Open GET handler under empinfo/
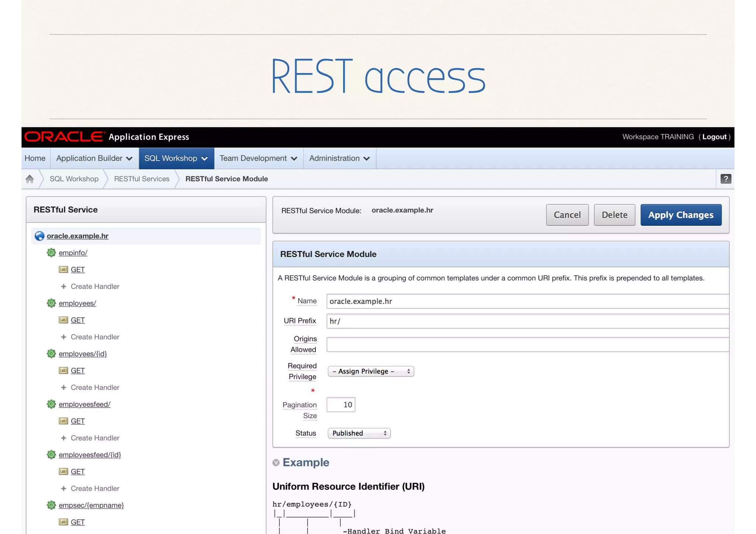The height and width of the screenshot is (534, 756). point(78,270)
